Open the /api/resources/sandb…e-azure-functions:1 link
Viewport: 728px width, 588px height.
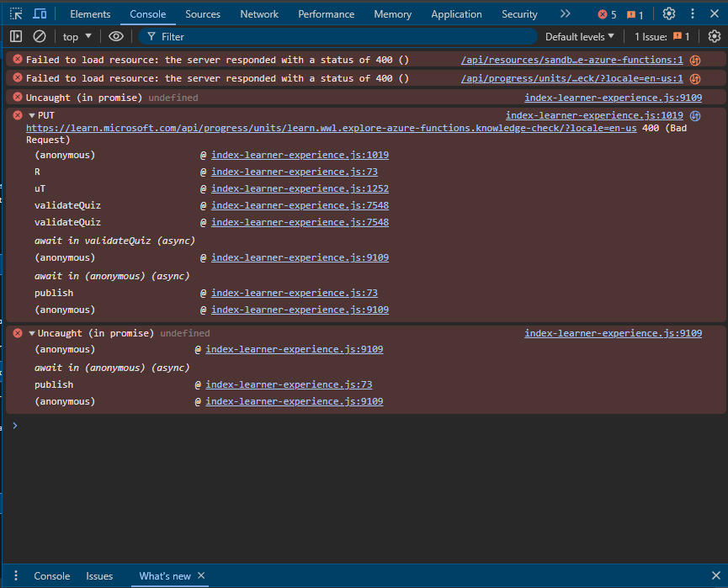[572, 60]
